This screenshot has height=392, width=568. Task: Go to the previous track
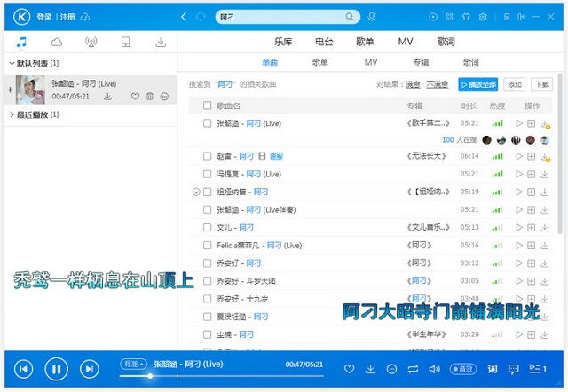24,369
